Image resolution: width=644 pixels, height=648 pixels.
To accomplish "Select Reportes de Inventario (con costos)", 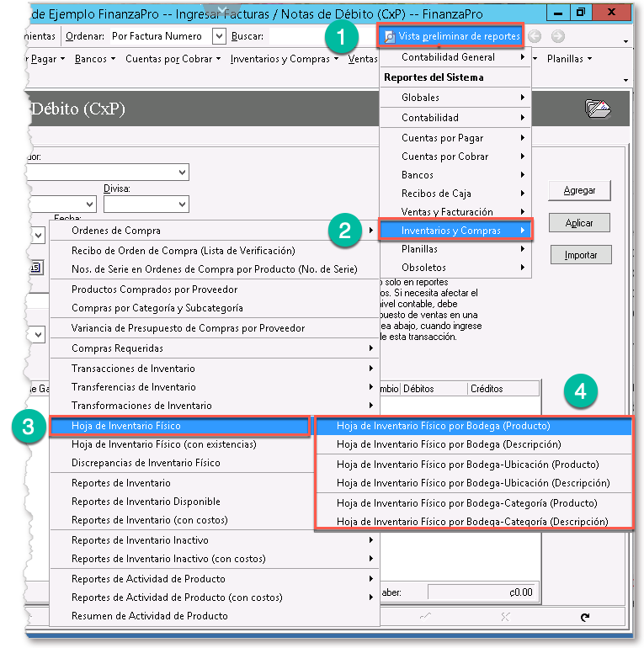I will (182, 520).
